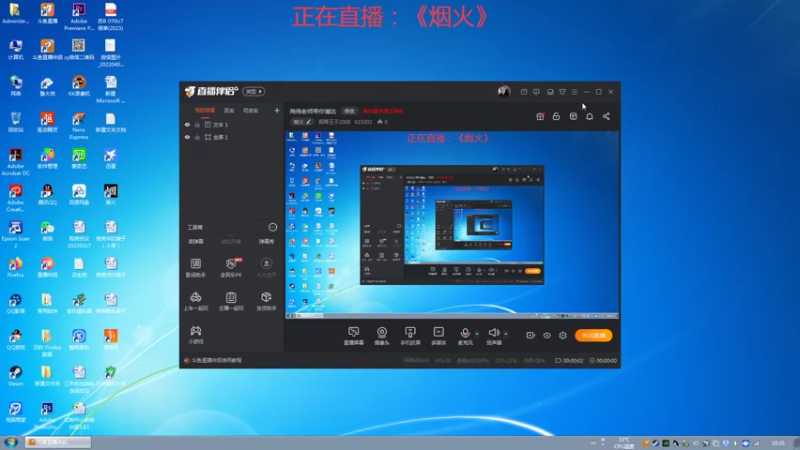Open Adobe Premiere Pro desktop shortcut
Screen dimensions: 800x450
[x=79, y=16]
